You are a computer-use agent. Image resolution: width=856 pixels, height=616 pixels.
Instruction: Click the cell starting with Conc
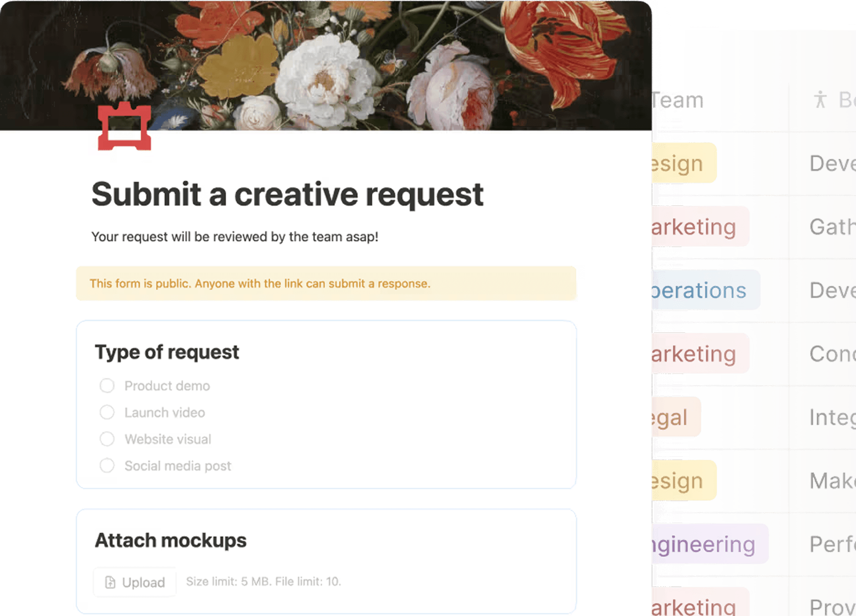[x=831, y=354]
